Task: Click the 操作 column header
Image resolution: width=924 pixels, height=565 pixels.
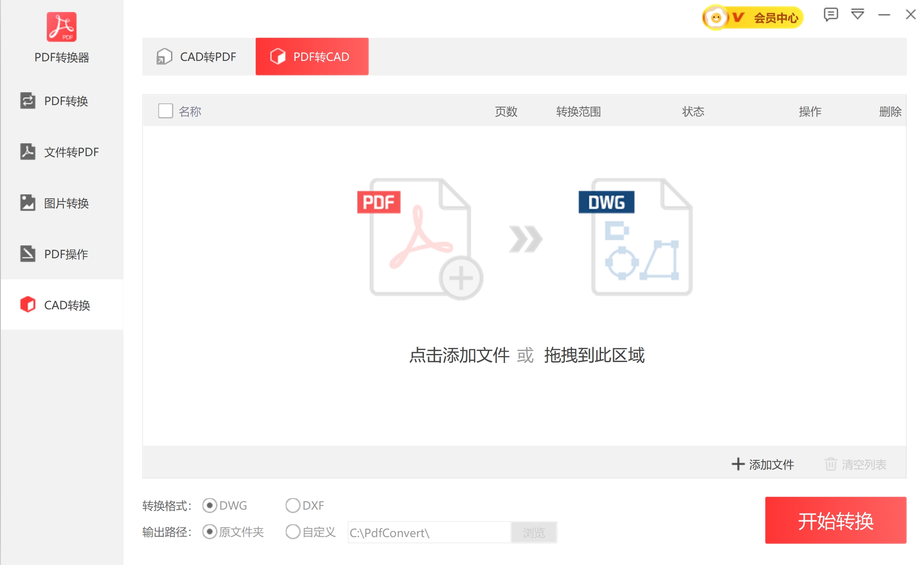Action: coord(810,112)
